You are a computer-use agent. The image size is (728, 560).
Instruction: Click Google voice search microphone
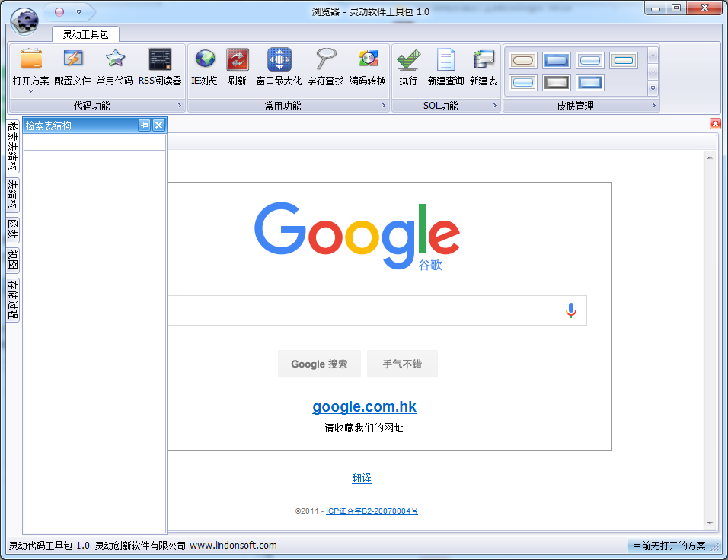571,310
